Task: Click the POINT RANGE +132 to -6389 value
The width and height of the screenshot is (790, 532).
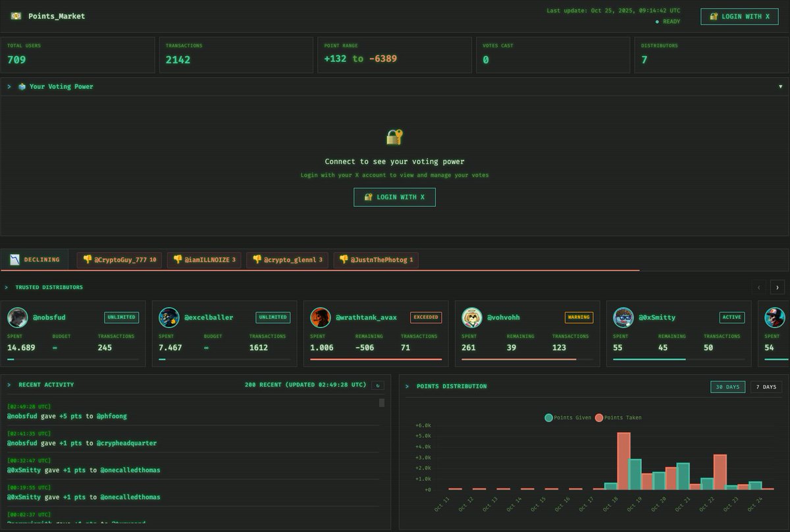Action: 360,59
